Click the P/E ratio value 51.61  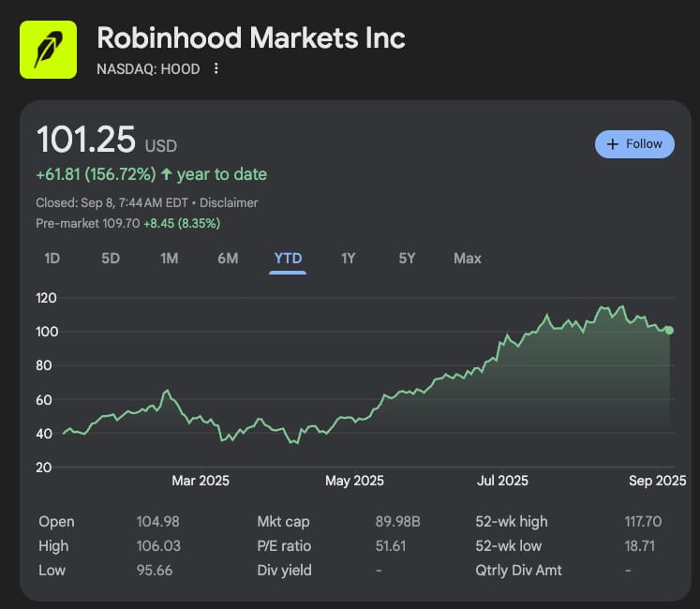tap(391, 545)
